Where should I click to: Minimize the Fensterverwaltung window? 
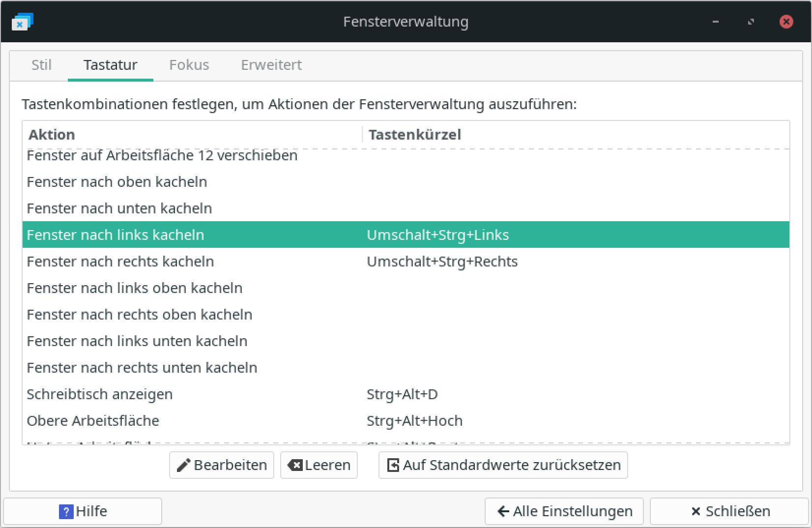[716, 22]
